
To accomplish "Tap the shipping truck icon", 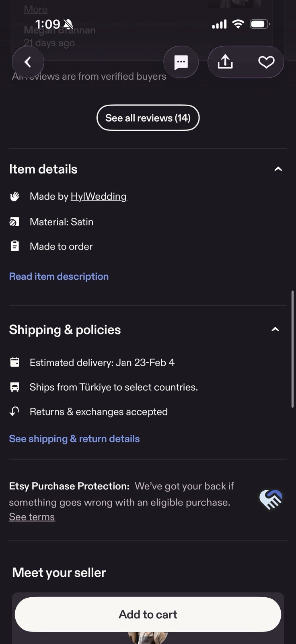I will pyautogui.click(x=15, y=387).
